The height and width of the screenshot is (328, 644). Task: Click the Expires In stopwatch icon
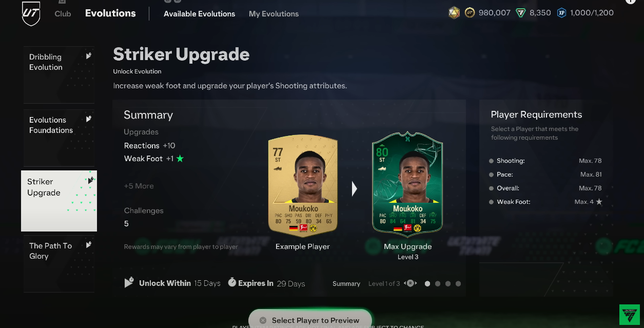coord(232,282)
